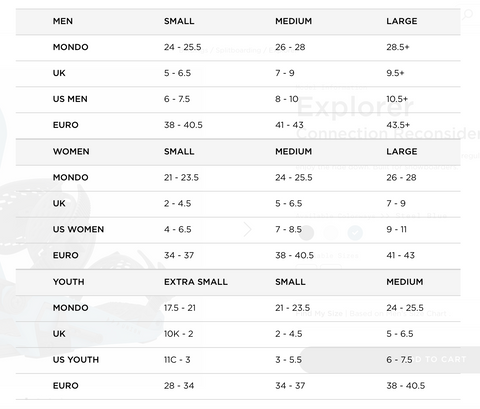Select the US MEN row label
The image size is (480, 409).
[x=70, y=99]
